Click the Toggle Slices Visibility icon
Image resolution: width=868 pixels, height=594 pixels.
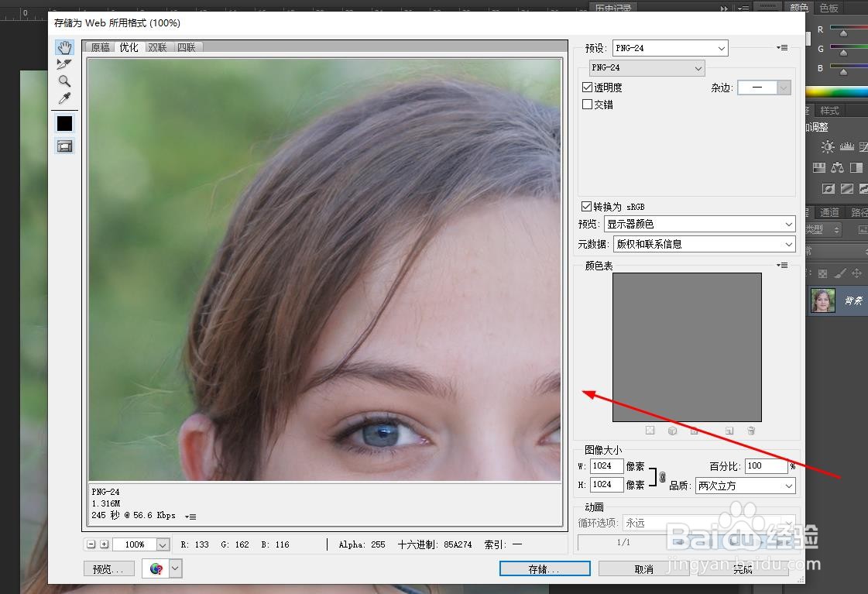(x=65, y=146)
